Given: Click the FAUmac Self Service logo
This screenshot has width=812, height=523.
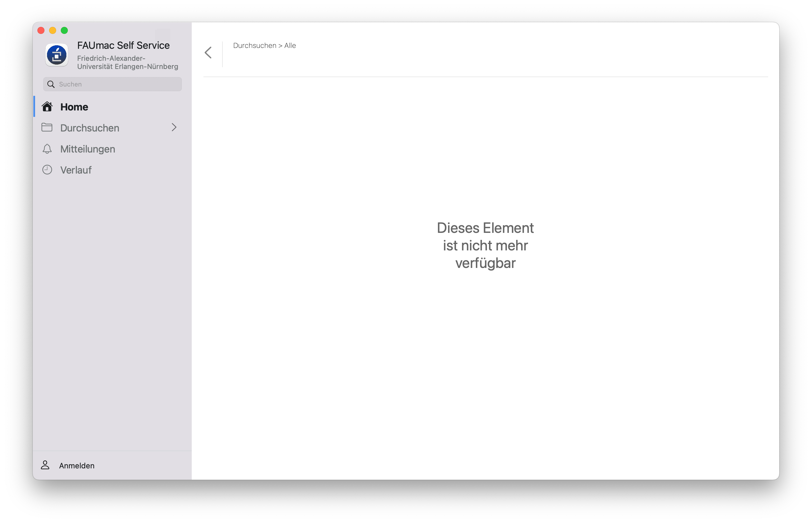Looking at the screenshot, I should coord(57,55).
